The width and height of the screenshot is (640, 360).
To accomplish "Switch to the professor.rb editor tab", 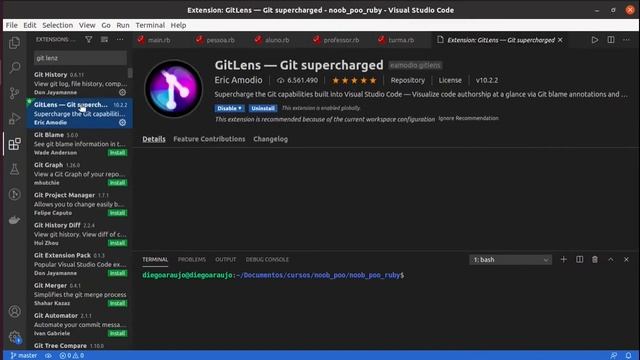I will 341,40.
